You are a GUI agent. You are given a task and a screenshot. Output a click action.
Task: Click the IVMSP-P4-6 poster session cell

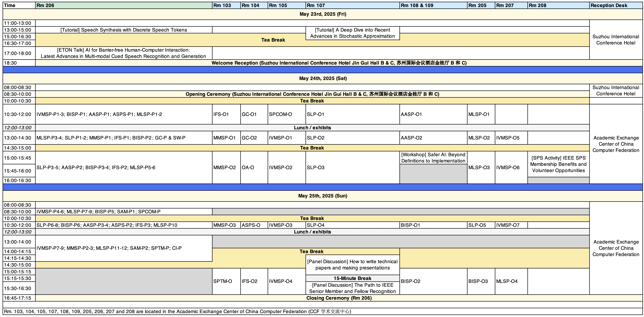(x=124, y=212)
